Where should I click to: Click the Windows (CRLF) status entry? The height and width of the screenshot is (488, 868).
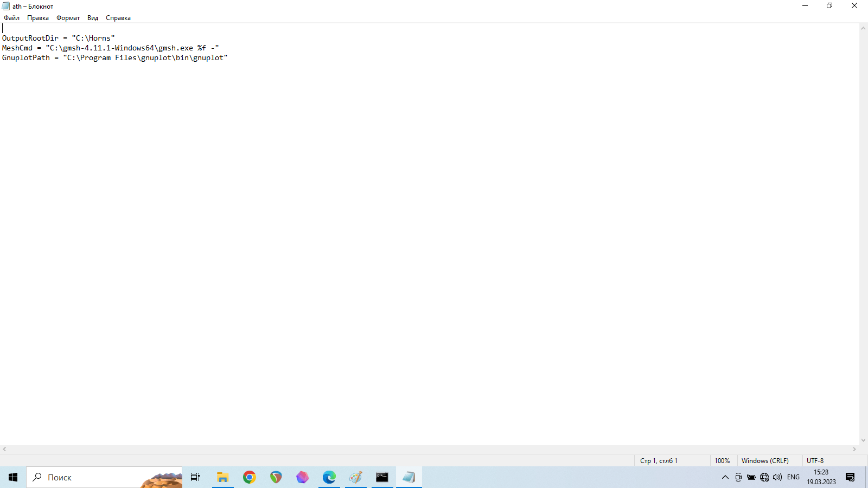[x=765, y=461]
